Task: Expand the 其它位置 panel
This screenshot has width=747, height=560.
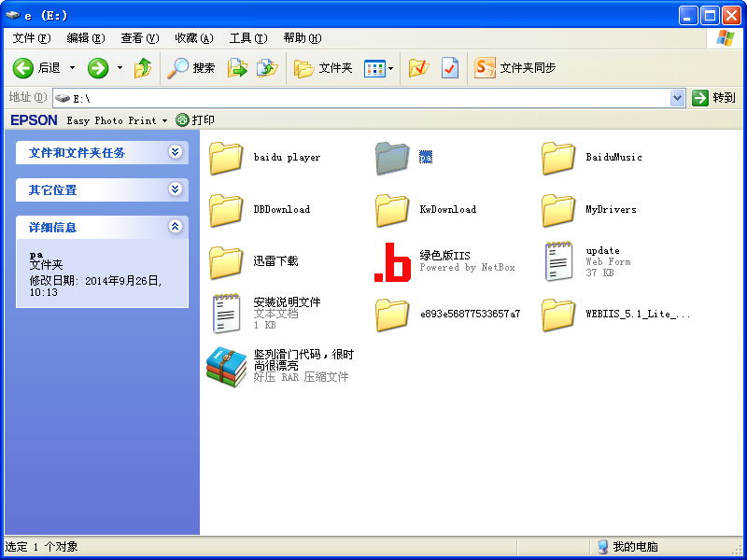Action: tap(175, 189)
